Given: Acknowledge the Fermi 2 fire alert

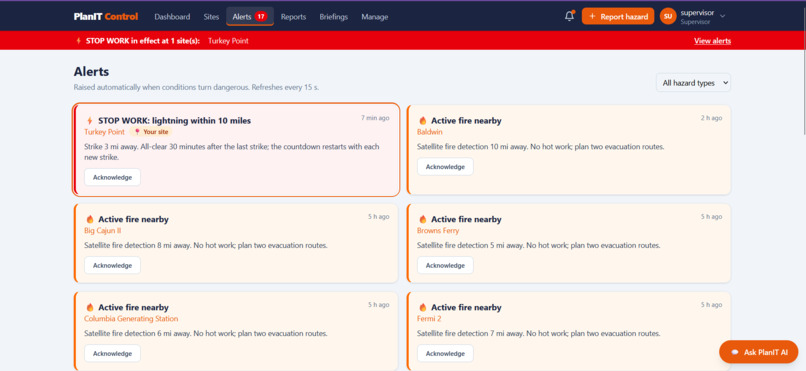Looking at the screenshot, I should click(x=445, y=354).
